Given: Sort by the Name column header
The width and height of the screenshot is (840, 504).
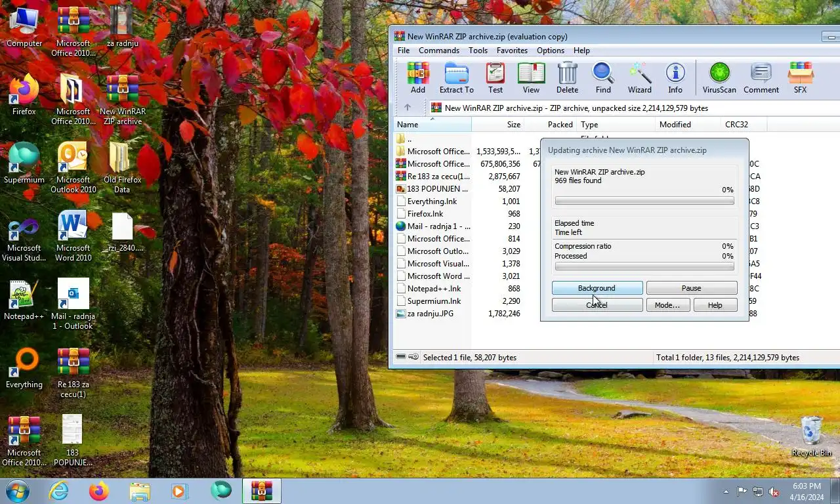Looking at the screenshot, I should pos(432,124).
